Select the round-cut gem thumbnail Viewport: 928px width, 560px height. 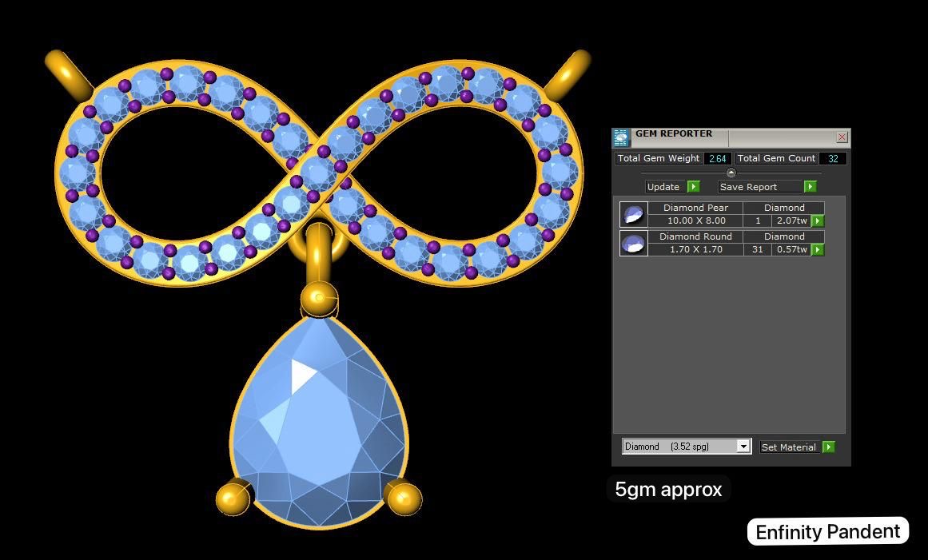(x=632, y=242)
